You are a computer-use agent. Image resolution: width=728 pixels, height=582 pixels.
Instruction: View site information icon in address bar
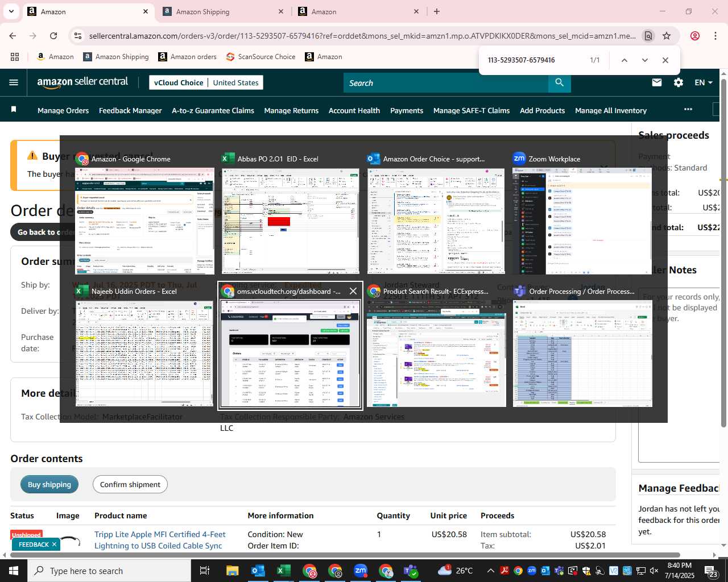(x=78, y=36)
